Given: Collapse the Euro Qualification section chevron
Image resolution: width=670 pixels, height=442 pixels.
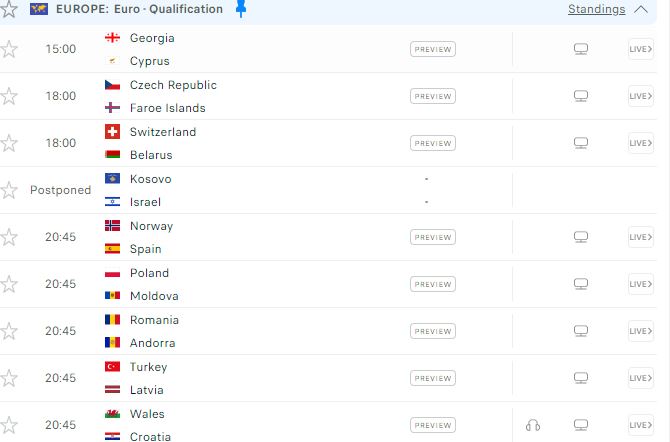Looking at the screenshot, I should 641,9.
